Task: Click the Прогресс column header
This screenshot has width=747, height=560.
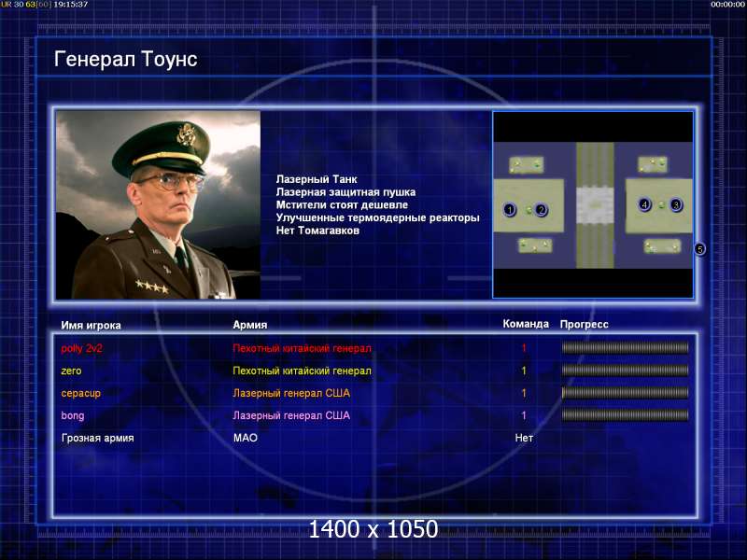Action: pos(585,324)
